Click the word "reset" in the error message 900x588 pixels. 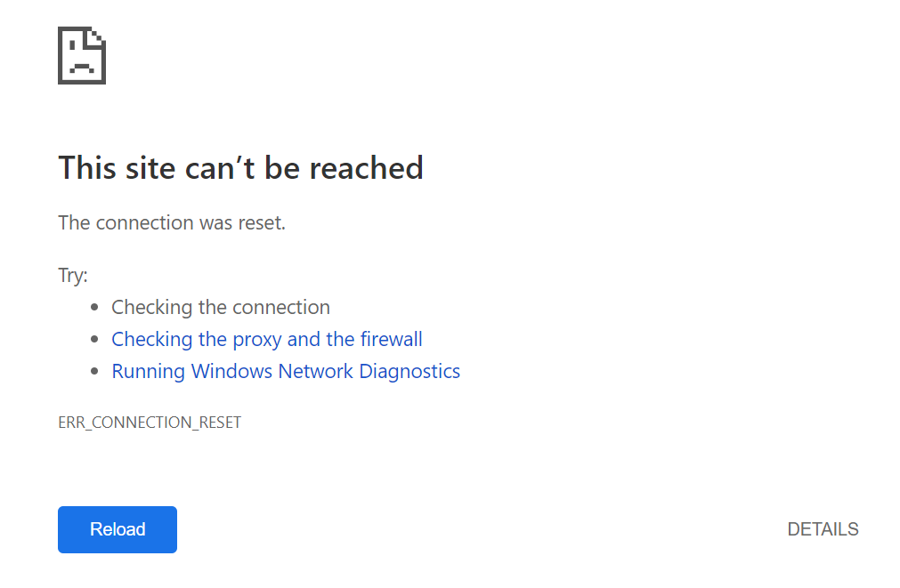[x=259, y=222]
